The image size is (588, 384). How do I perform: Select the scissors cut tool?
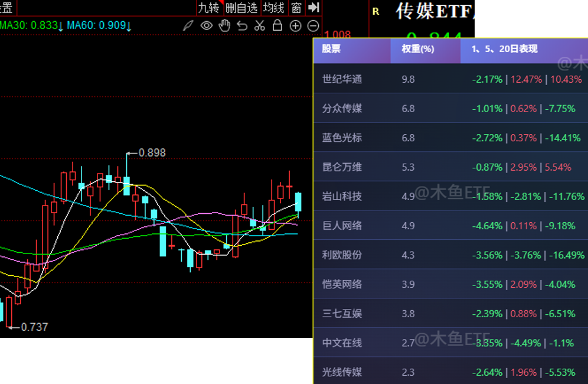(260, 26)
